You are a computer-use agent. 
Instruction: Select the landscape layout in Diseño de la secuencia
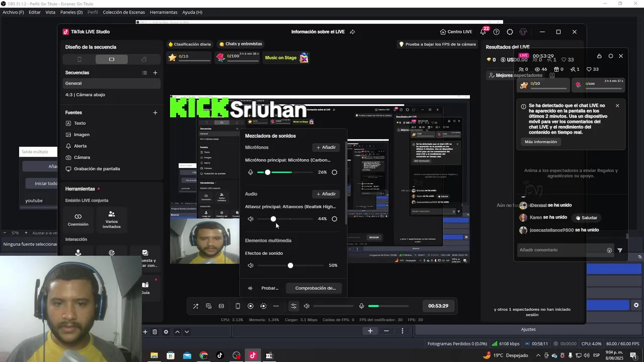click(x=112, y=59)
